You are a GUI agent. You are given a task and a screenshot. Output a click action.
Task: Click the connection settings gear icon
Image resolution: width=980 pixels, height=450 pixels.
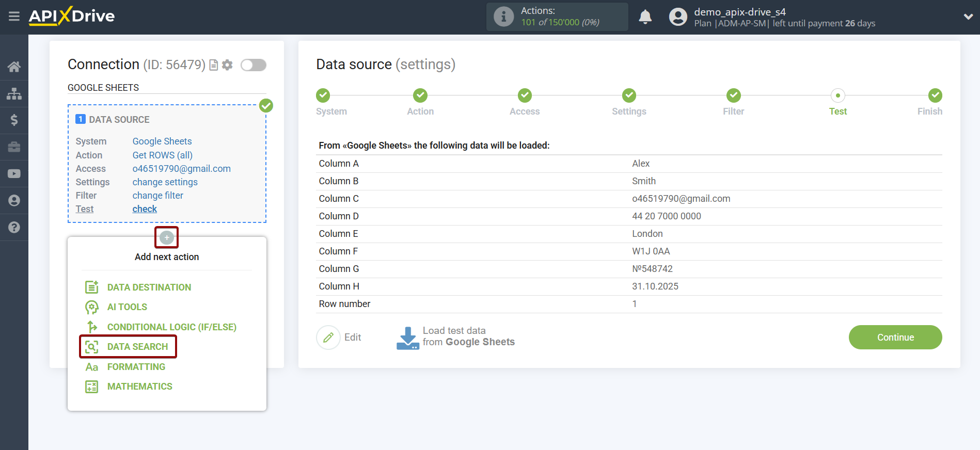click(x=227, y=65)
